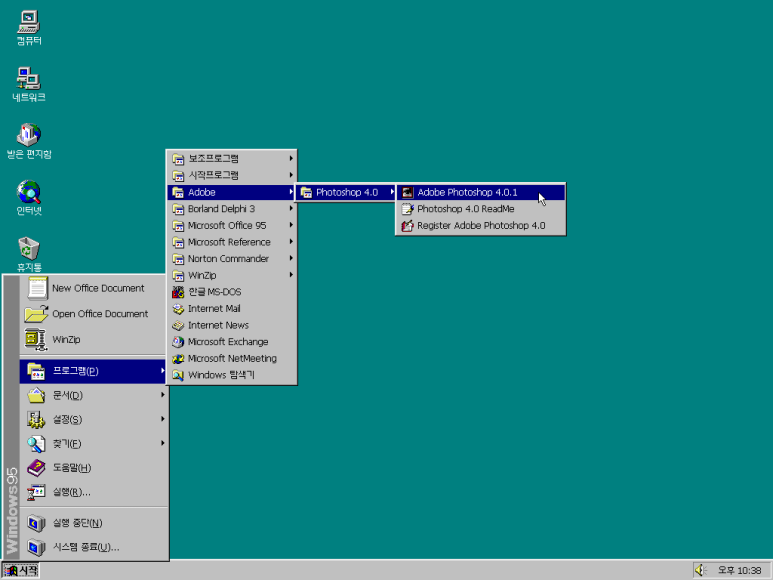Expand the 찾기(F) submenu arrow
The image size is (773, 580).
[162, 443]
